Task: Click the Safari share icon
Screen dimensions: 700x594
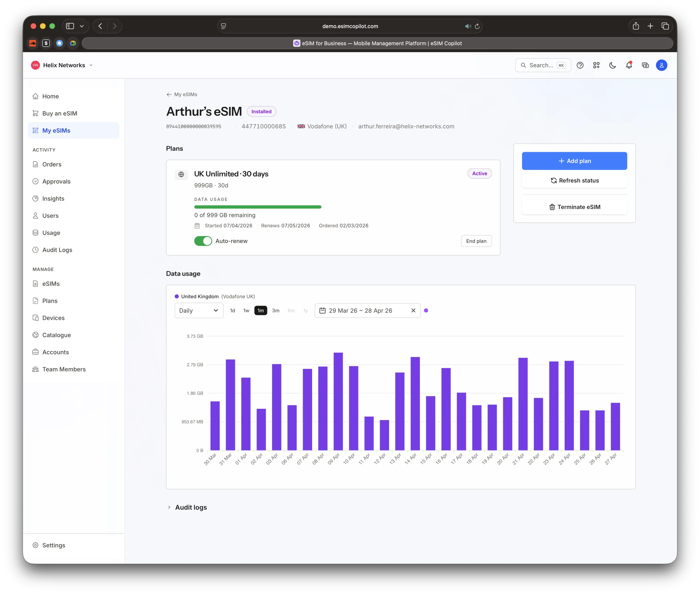Action: [x=636, y=26]
